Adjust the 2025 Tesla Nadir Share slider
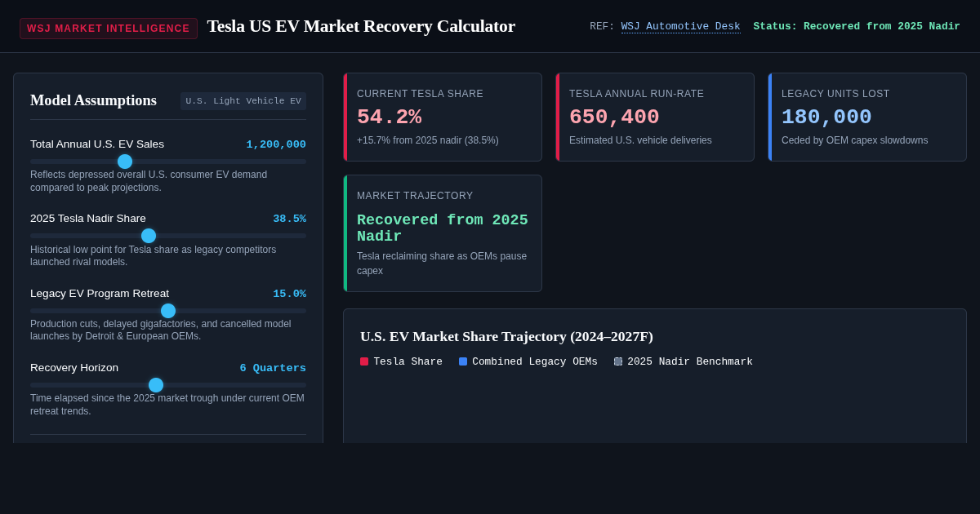The image size is (980, 514). coord(168,236)
